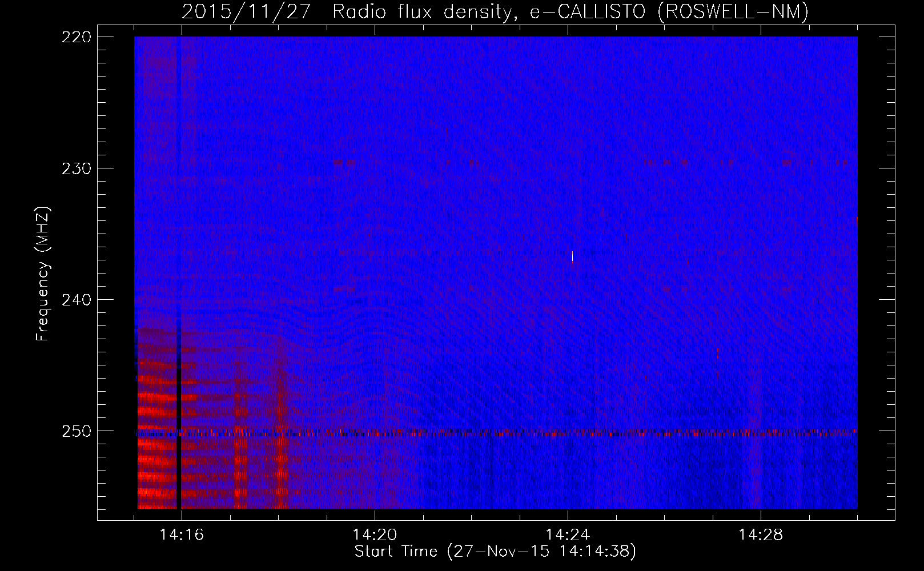Click the plot title mentioning e-CALLISTO (ROSWELL-NM)
This screenshot has height=571, width=924.
495,11
